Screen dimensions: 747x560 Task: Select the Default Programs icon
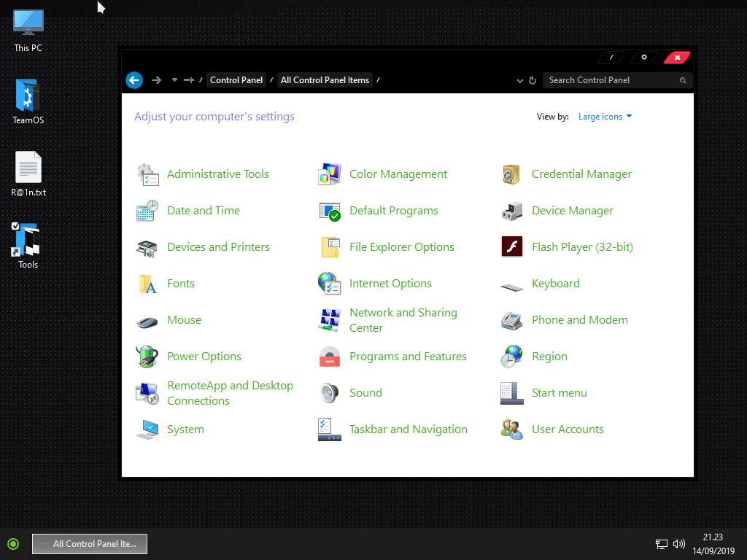point(330,211)
